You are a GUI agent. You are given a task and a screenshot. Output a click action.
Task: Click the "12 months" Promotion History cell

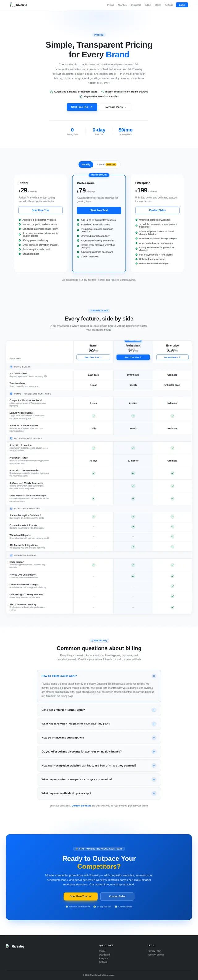point(133,461)
